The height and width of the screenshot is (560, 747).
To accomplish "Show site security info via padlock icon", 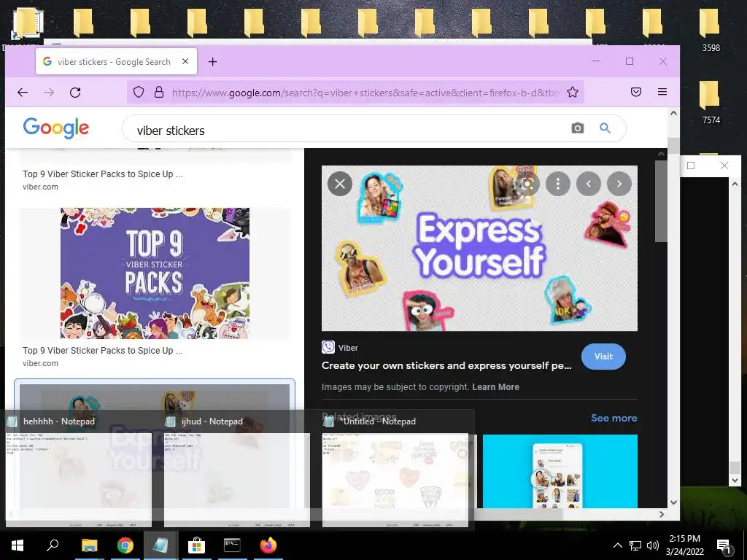I will [x=159, y=92].
